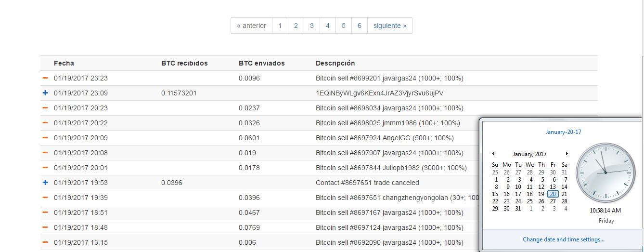This screenshot has width=644, height=252.
Task: Go to the « anterior page
Action: 251,26
